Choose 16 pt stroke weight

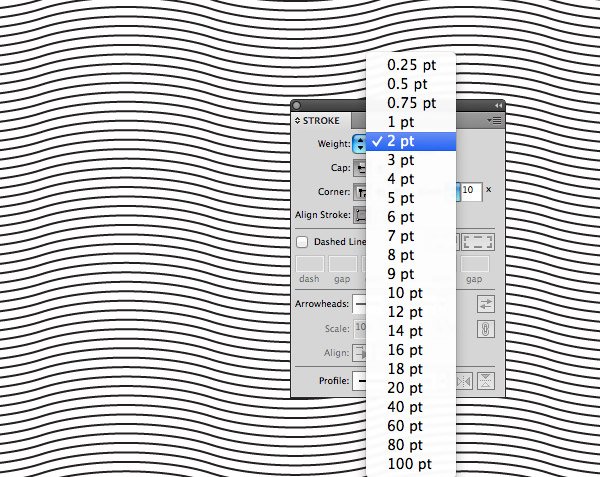coord(411,350)
